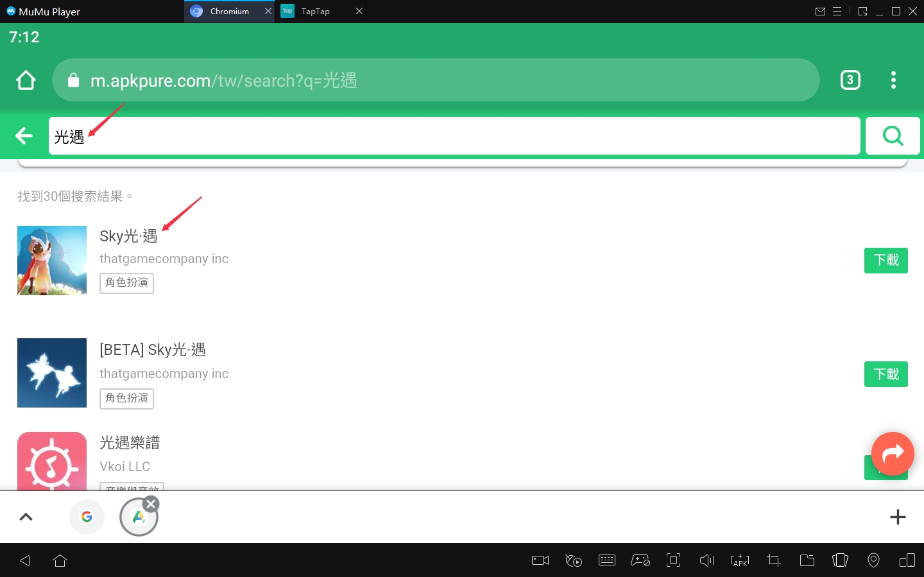Screen dimensions: 924x577
Task: Click [BETA] Sky光·遇 app thumbnail
Action: click(52, 373)
